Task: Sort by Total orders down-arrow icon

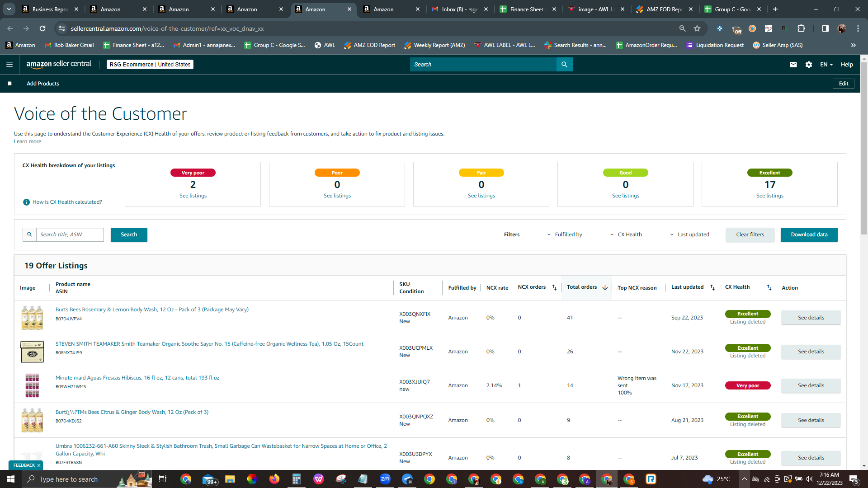Action: pyautogui.click(x=605, y=288)
